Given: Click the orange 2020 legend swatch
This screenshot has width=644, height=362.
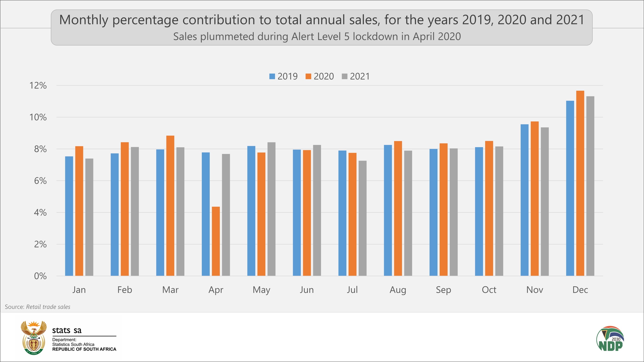Looking at the screenshot, I should pyautogui.click(x=308, y=76).
